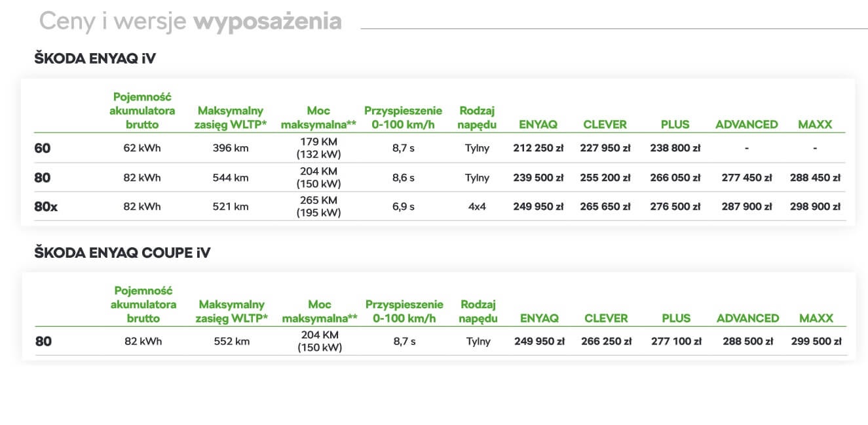The width and height of the screenshot is (868, 425).
Task: Click the '266 250 zł' Coupe price
Action: pyautogui.click(x=607, y=341)
